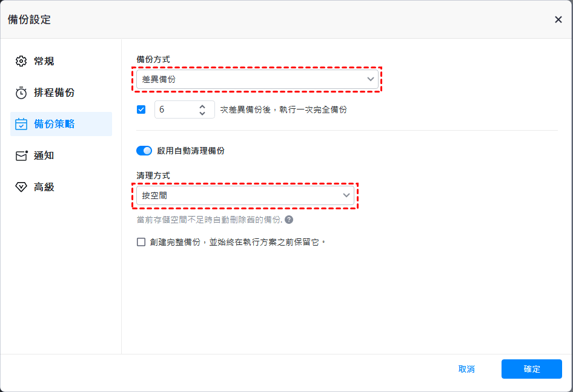Switch to the 排程備份 tab
Image resolution: width=573 pixels, height=392 pixels.
pos(54,93)
